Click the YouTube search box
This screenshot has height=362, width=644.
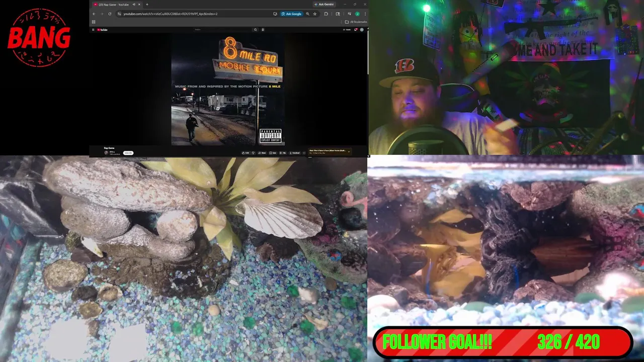(221, 30)
